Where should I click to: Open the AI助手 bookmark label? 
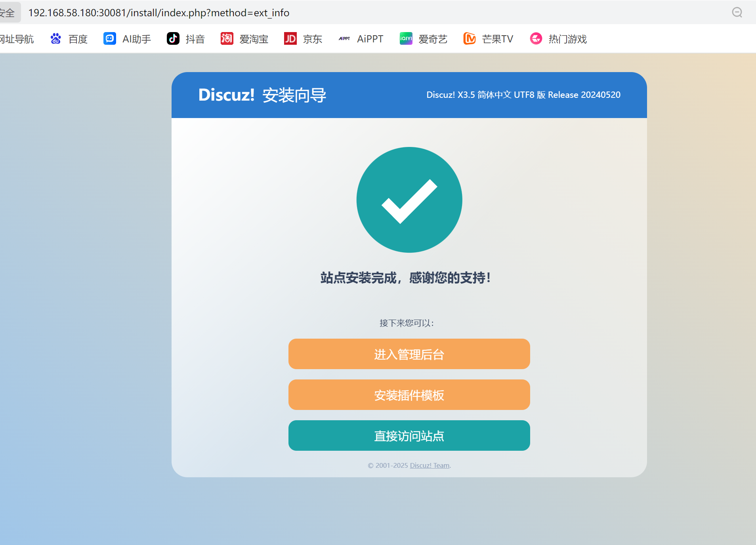(x=137, y=39)
